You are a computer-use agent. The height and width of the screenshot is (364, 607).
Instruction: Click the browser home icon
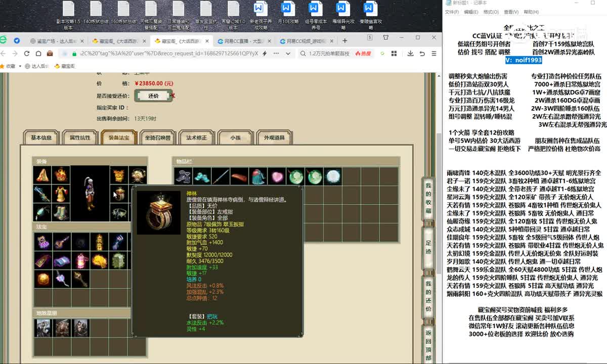[38, 54]
